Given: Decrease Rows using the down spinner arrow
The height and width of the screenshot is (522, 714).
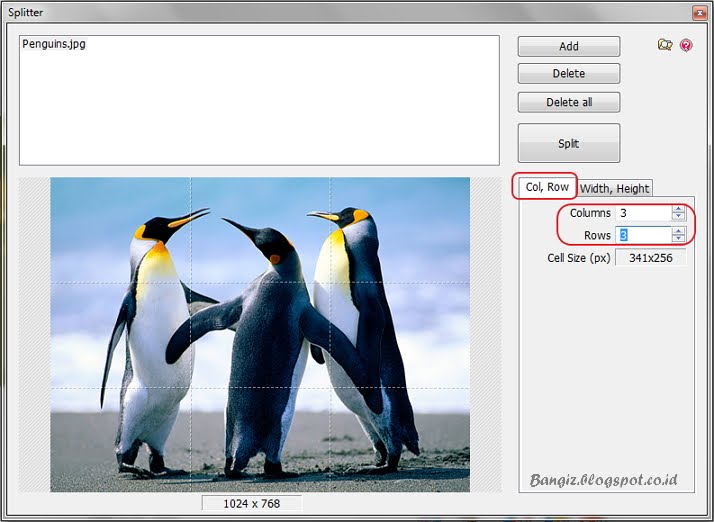Looking at the screenshot, I should click(678, 238).
